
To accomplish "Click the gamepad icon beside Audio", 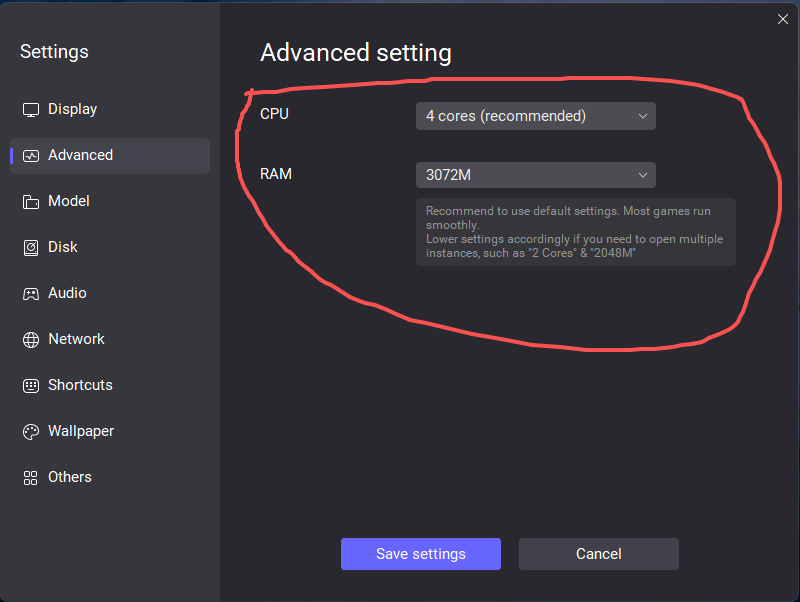I will point(30,294).
